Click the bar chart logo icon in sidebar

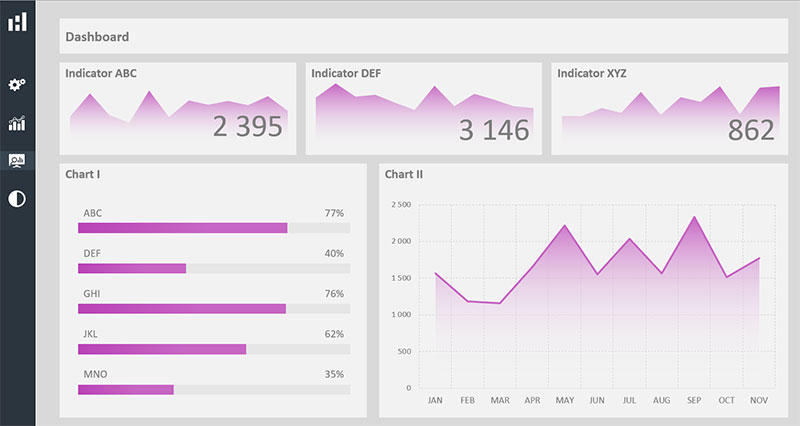pos(17,21)
